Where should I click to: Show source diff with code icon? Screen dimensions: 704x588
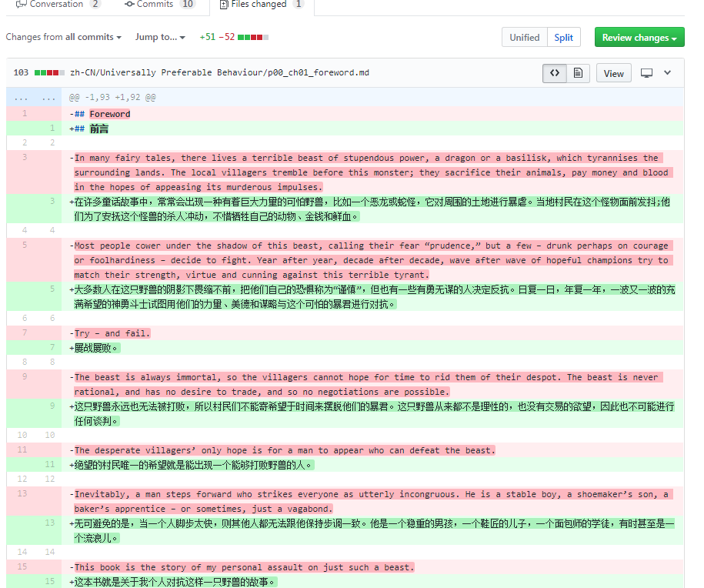tap(555, 73)
